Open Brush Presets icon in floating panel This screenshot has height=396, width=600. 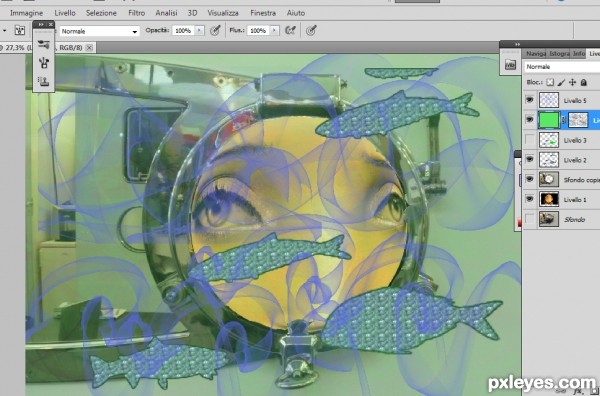point(44,44)
